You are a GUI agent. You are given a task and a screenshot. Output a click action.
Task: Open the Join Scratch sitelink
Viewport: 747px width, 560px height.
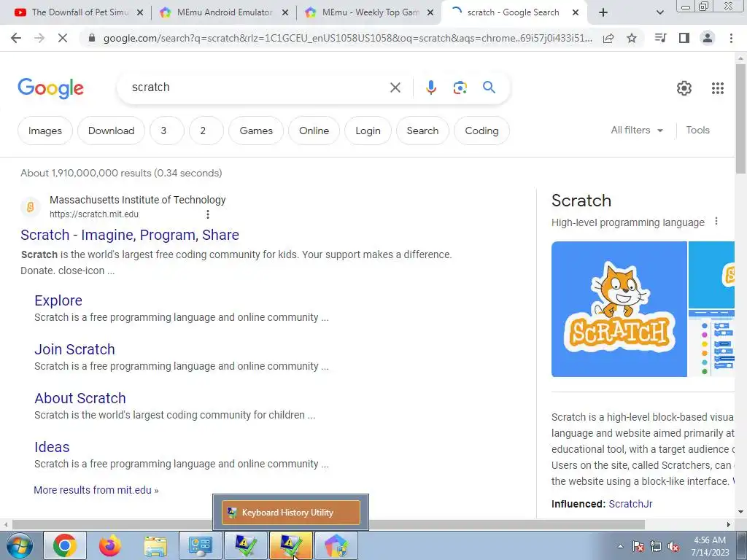coord(74,349)
